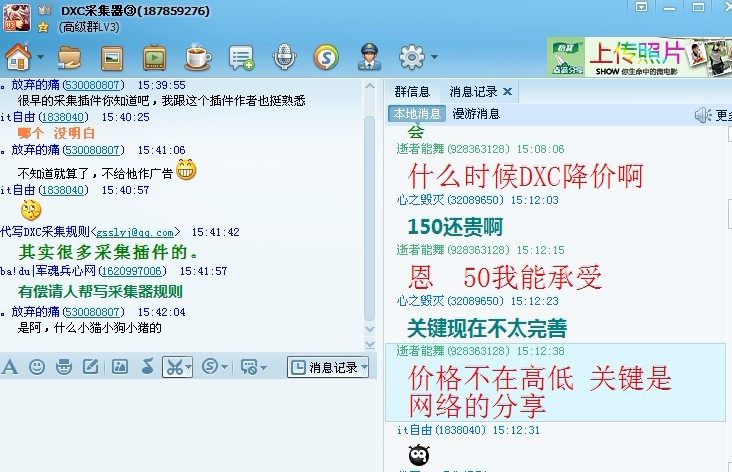This screenshot has width=732, height=472.
Task: Click the scissors screenshot tool
Action: 174,367
